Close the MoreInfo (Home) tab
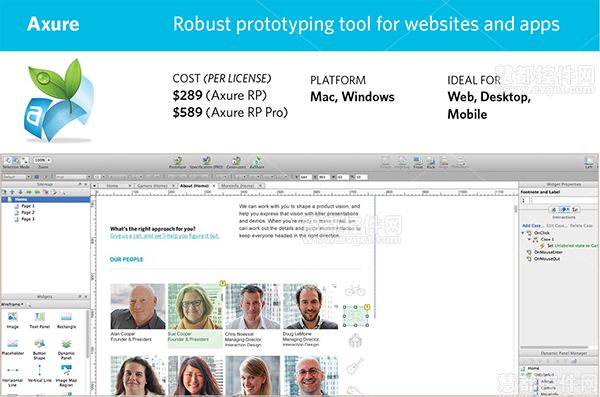 click(260, 186)
